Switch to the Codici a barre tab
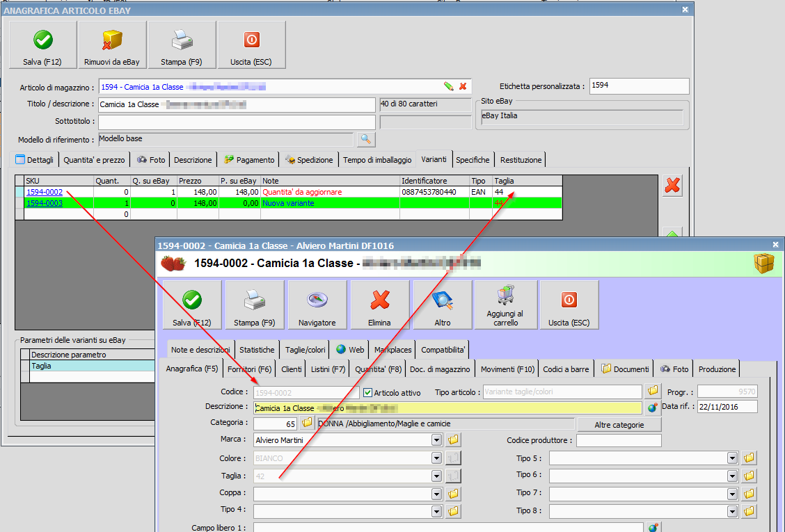Screen dimensions: 785x532 (566, 369)
